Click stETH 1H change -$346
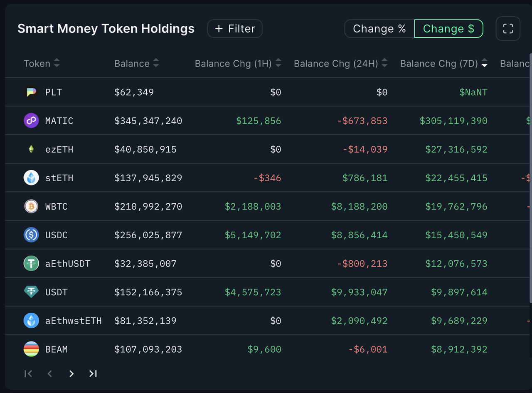Screen dimensions: 532x393 [267, 178]
